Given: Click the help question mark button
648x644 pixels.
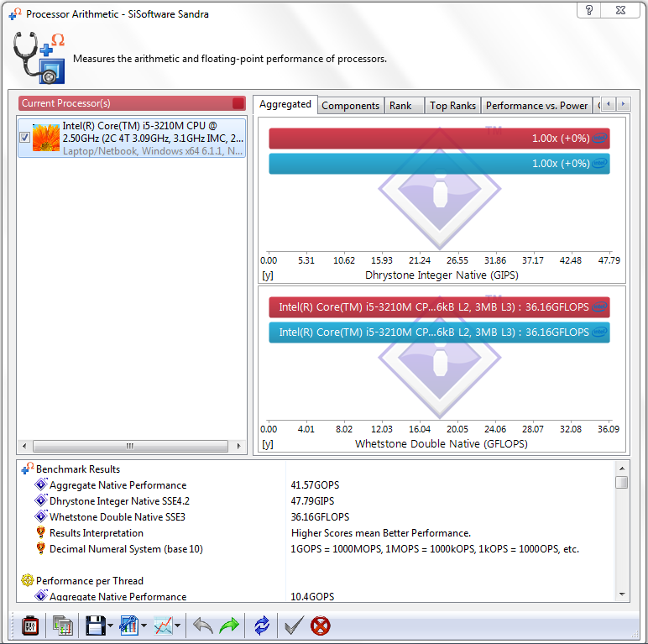Looking at the screenshot, I should 589,10.
